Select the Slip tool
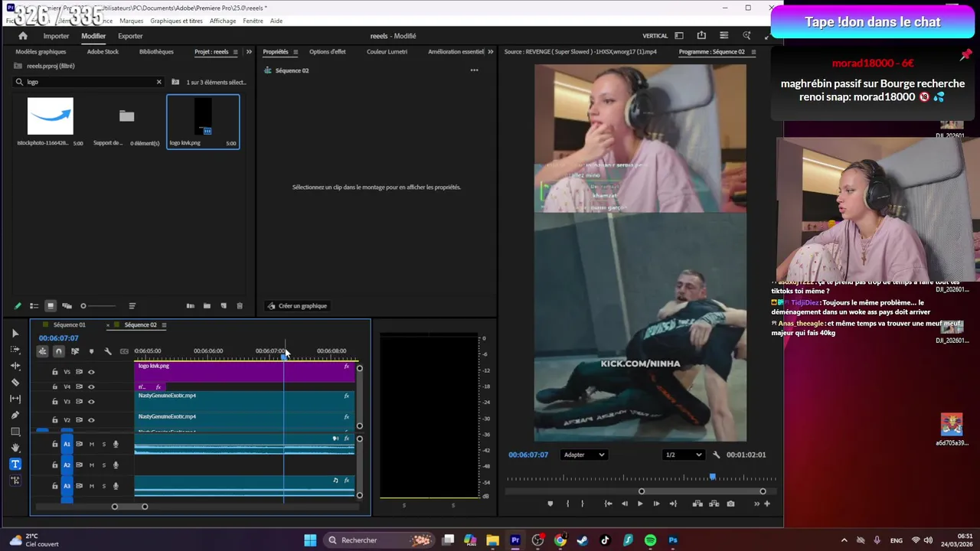Image resolution: width=980 pixels, height=551 pixels. click(x=15, y=399)
